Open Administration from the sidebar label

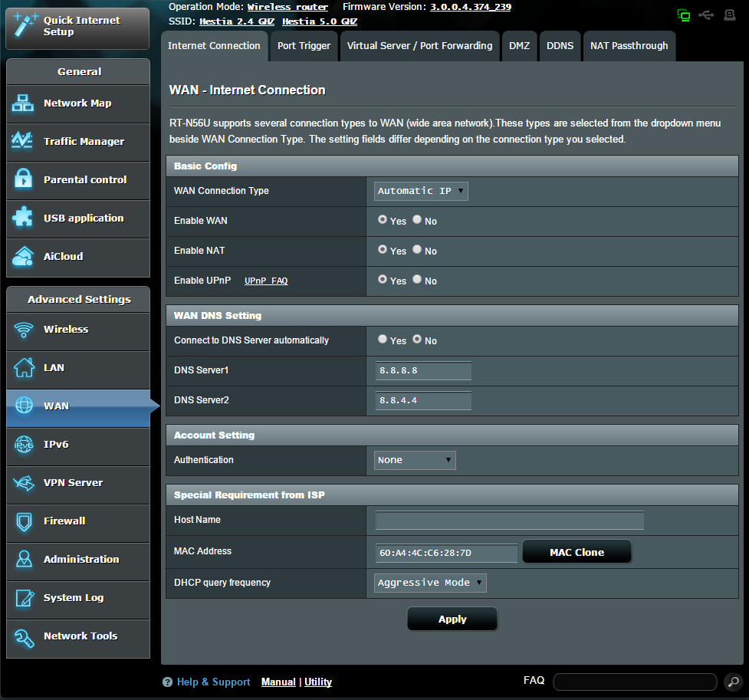[81, 559]
